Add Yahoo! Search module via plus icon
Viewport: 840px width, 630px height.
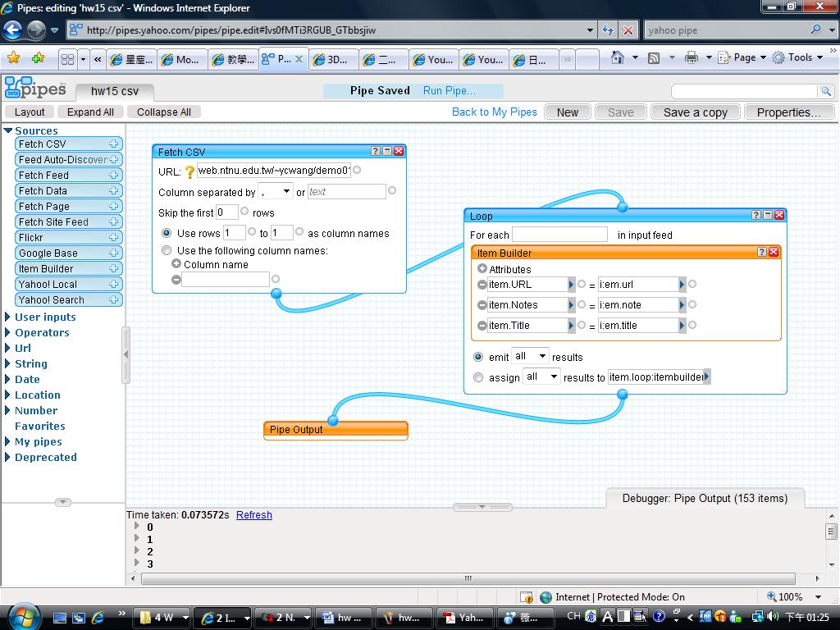(113, 299)
